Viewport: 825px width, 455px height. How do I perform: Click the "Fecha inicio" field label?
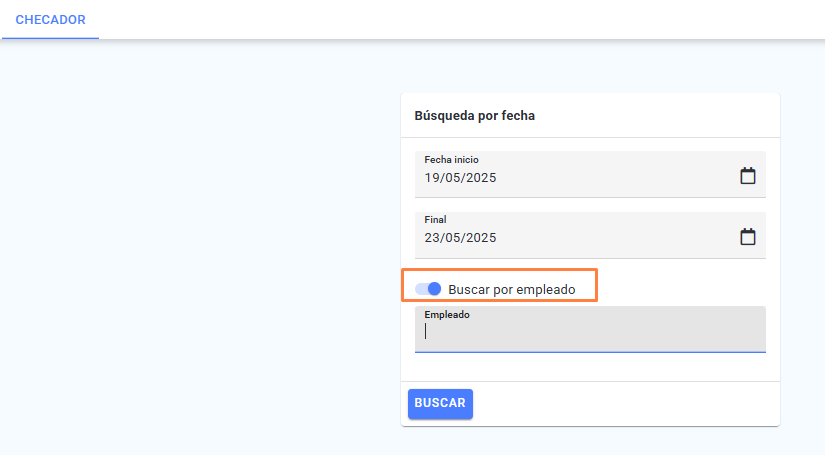point(451,159)
